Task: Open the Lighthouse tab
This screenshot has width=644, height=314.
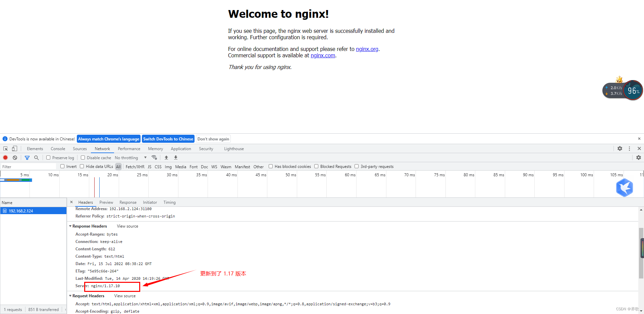Action: (234, 149)
